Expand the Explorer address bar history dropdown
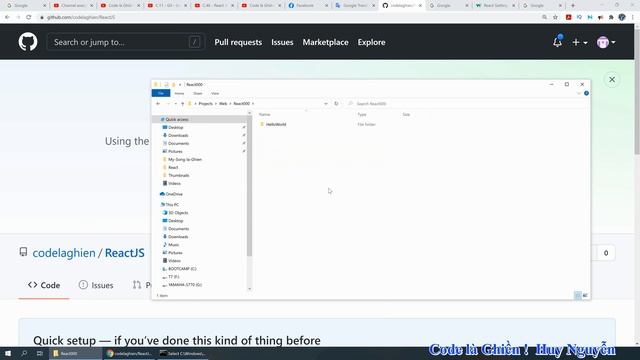Viewport: 640px width, 360px height. click(326, 104)
